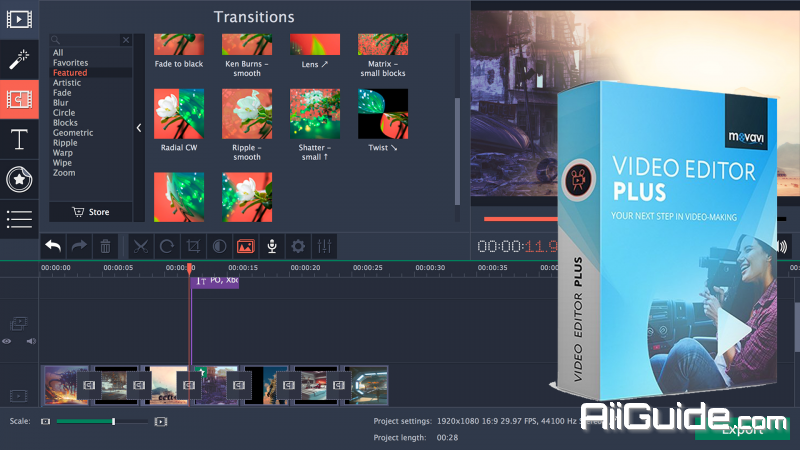
Task: Open the Titles text tab
Action: tap(19, 139)
